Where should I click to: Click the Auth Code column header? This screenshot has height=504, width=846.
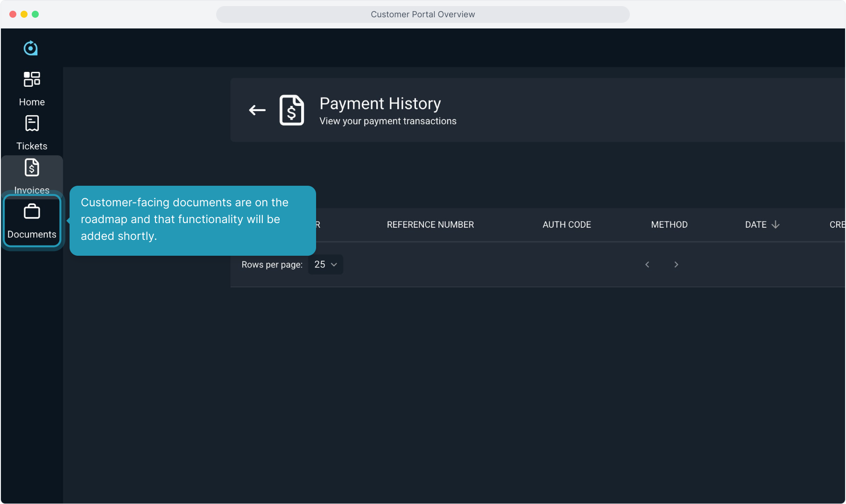tap(566, 224)
